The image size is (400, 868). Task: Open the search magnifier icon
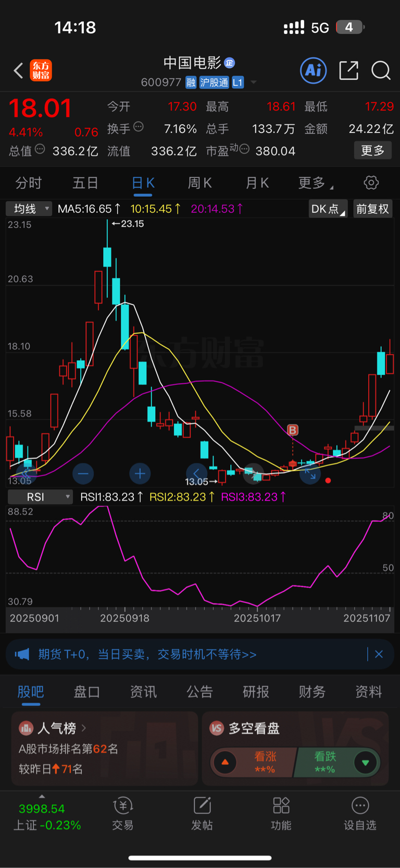click(x=381, y=70)
